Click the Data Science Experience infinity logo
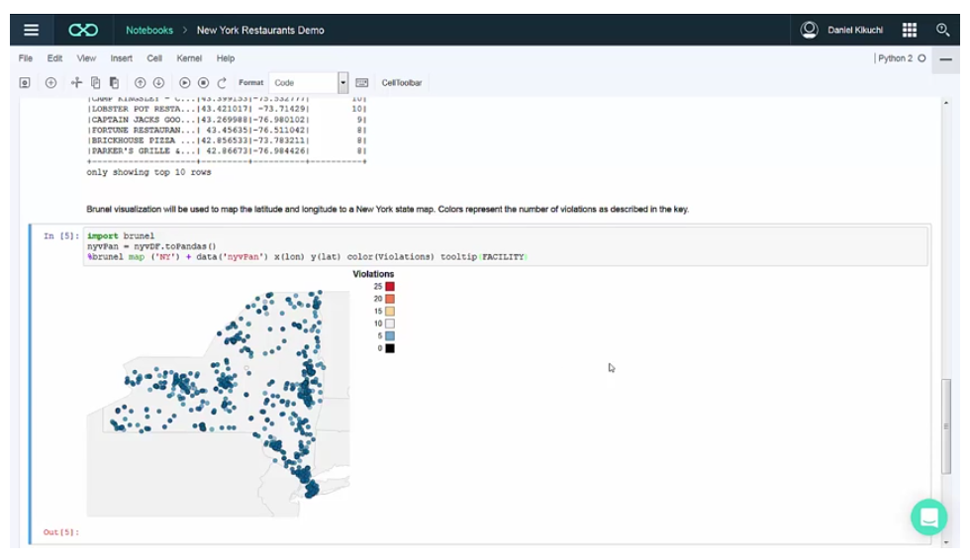 click(83, 30)
